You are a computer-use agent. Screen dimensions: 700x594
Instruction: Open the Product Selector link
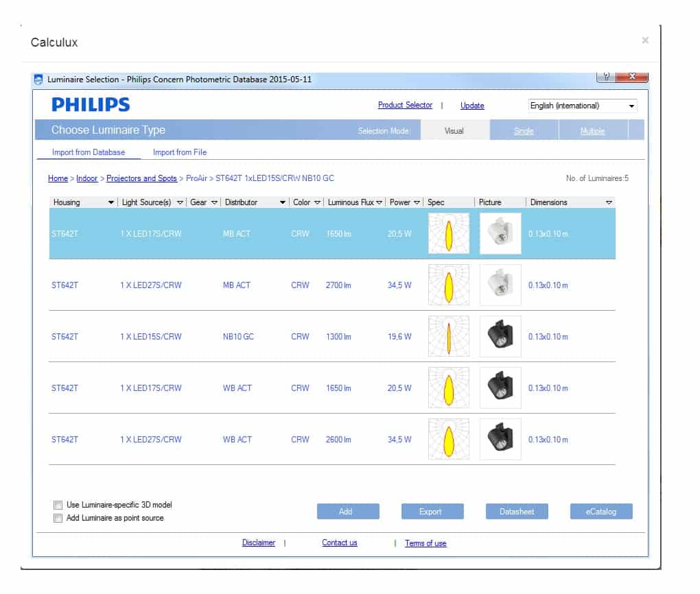405,105
